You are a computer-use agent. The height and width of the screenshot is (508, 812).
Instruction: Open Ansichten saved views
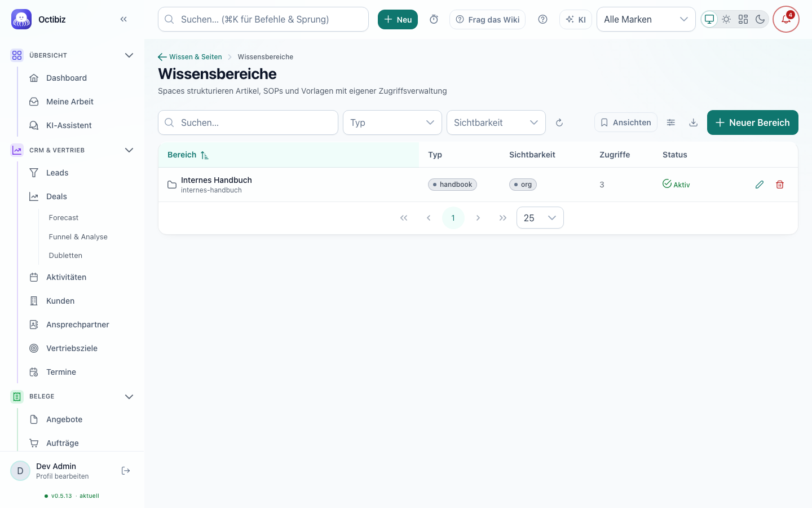[626, 122]
